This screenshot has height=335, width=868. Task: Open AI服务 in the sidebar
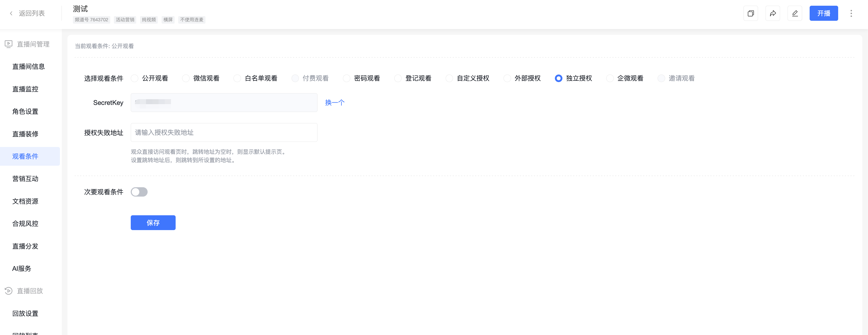22,269
